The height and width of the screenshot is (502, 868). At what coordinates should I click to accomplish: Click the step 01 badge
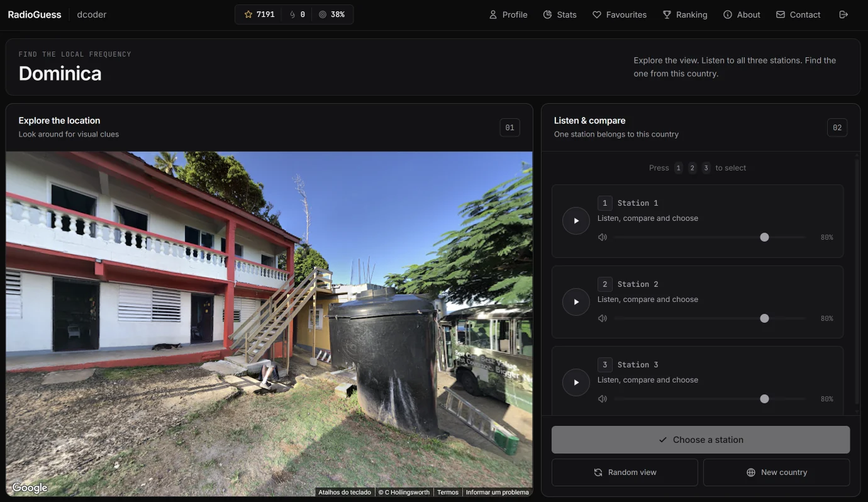(509, 128)
